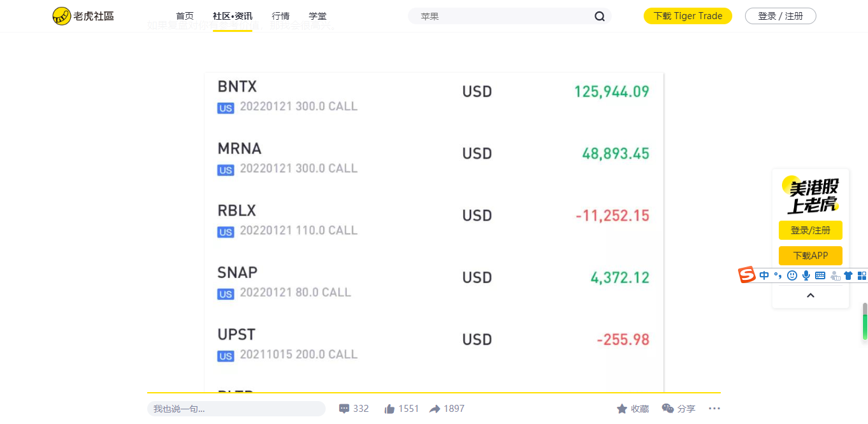Open Sogou skin shirt icon
Image resolution: width=868 pixels, height=424 pixels.
point(848,275)
